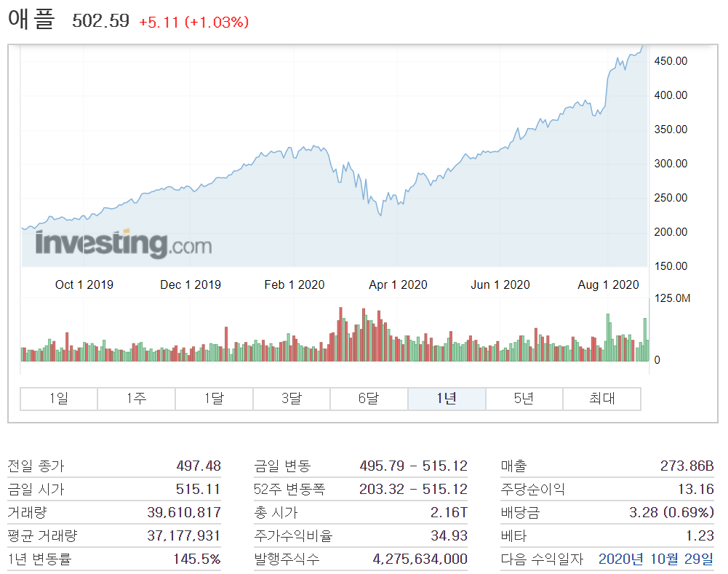Click the 250.00 price axis label
Screen dimensions: 728x574
[671, 198]
